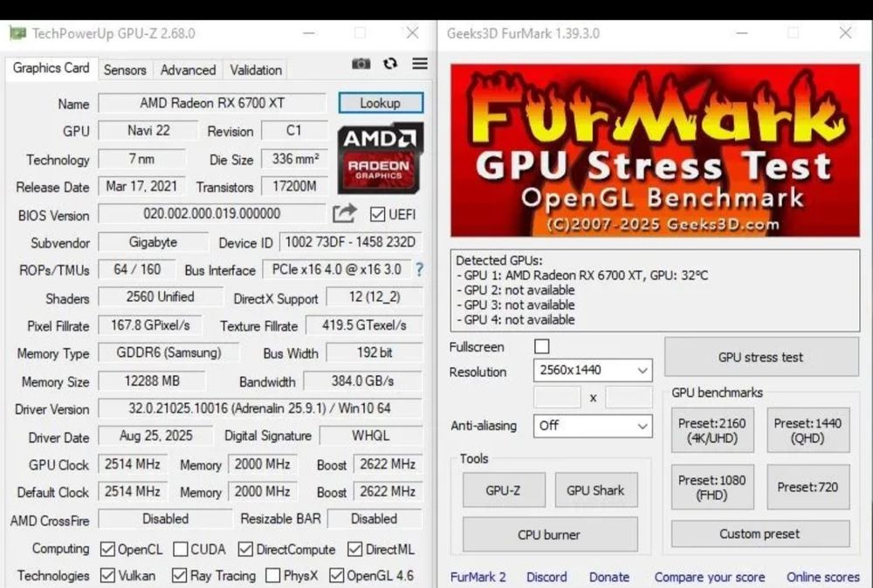Toggle the CUDA checkbox
Viewport: 873px width, 588px height.
point(181,550)
